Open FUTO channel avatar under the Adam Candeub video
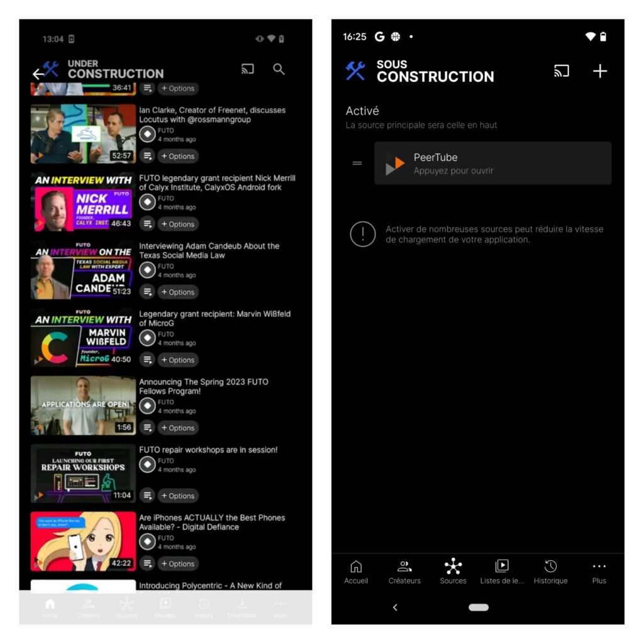This screenshot has width=644, height=644. pos(147,270)
